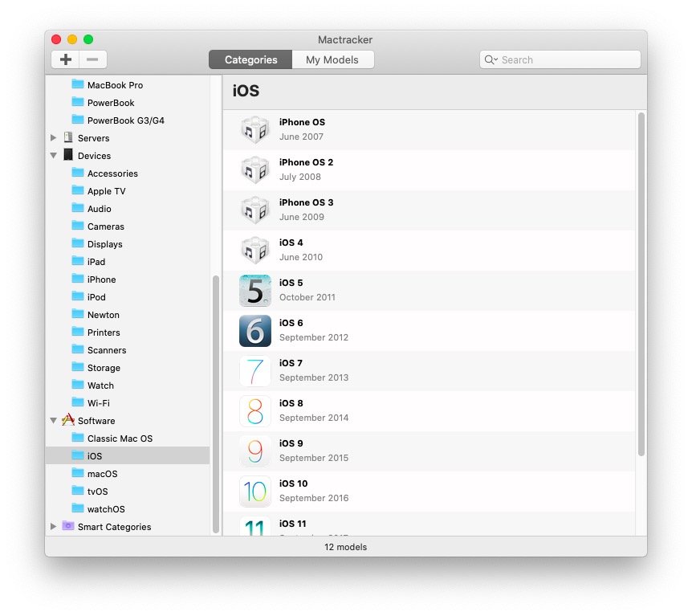Open the Apple TV folder
Image resolution: width=692 pixels, height=616 pixels.
tap(127, 191)
